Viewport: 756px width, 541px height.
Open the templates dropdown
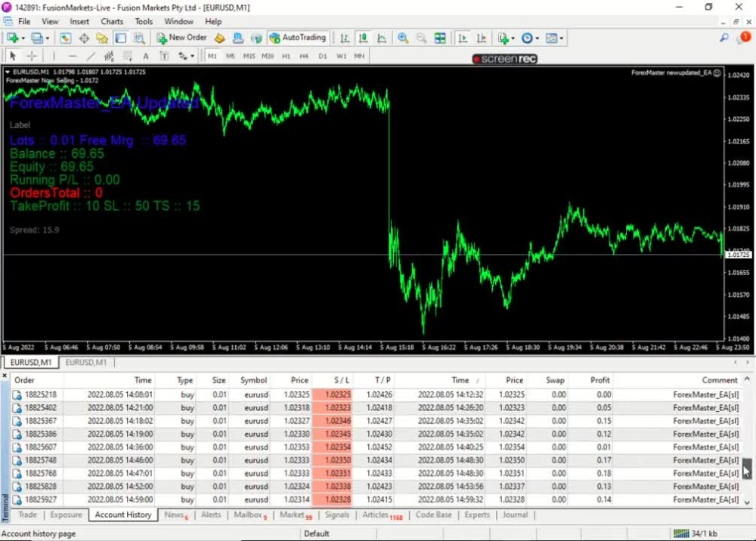coord(556,38)
